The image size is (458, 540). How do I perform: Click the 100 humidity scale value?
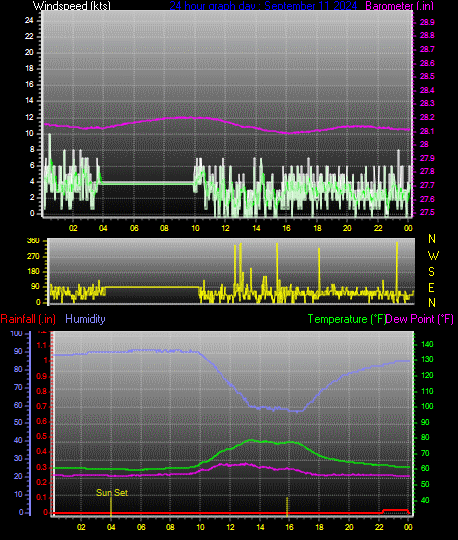(x=17, y=333)
